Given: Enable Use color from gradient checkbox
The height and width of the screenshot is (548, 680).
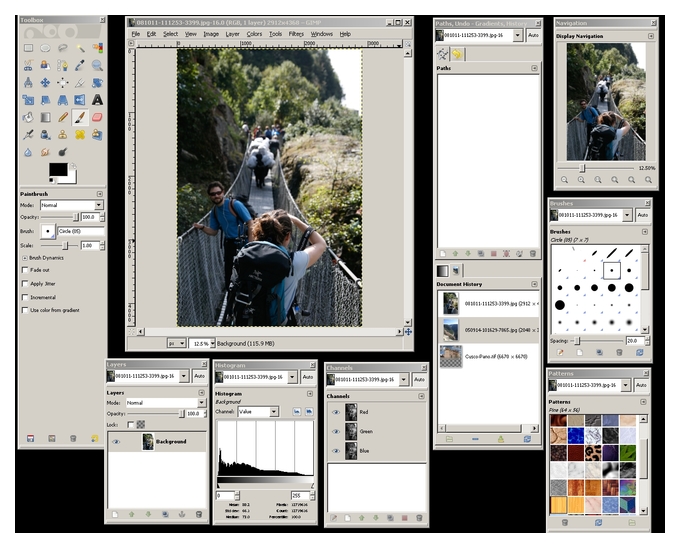Looking at the screenshot, I should (25, 310).
